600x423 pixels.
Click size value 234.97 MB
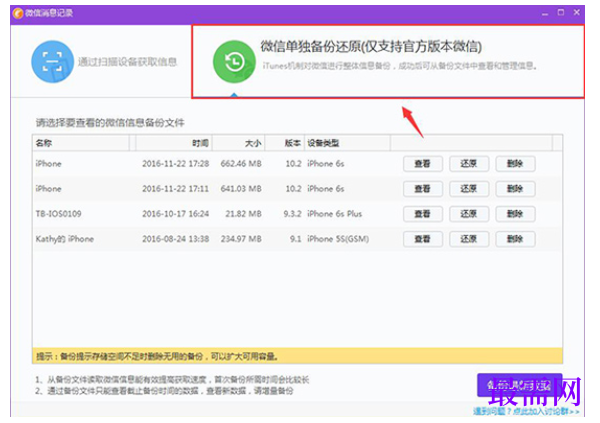(x=241, y=239)
